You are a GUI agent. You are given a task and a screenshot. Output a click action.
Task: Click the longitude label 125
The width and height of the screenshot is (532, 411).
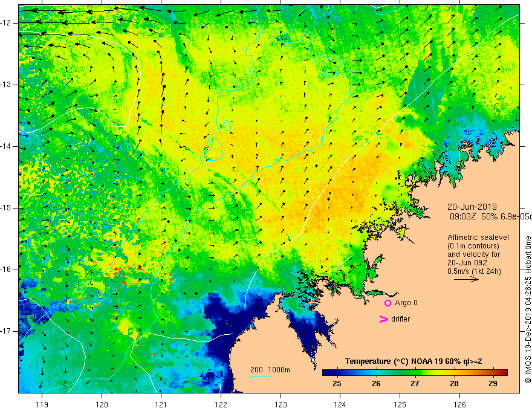400,404
